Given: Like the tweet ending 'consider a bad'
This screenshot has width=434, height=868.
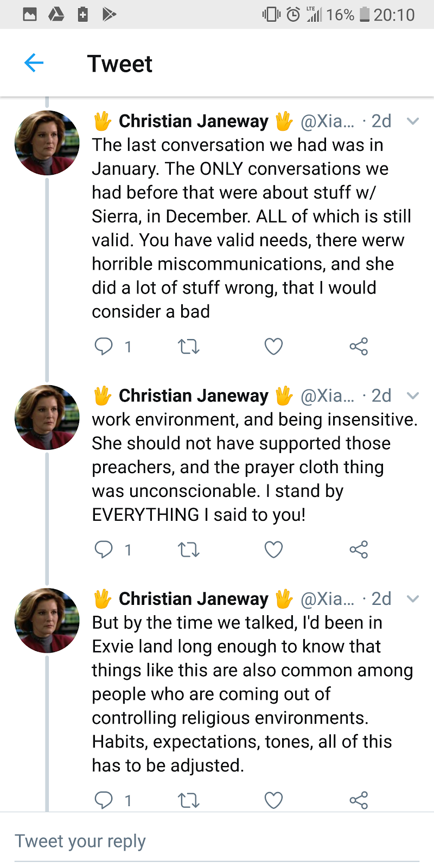Looking at the screenshot, I should pos(273,346).
